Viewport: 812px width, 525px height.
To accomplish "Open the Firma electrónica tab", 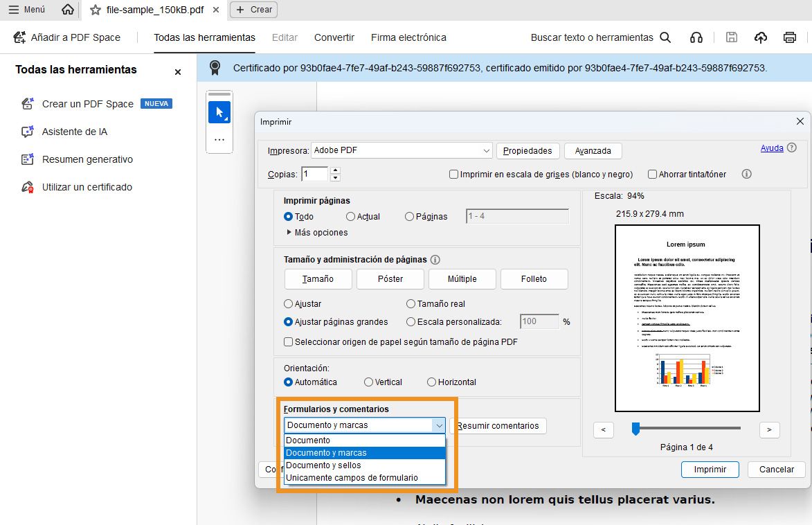I will point(408,37).
